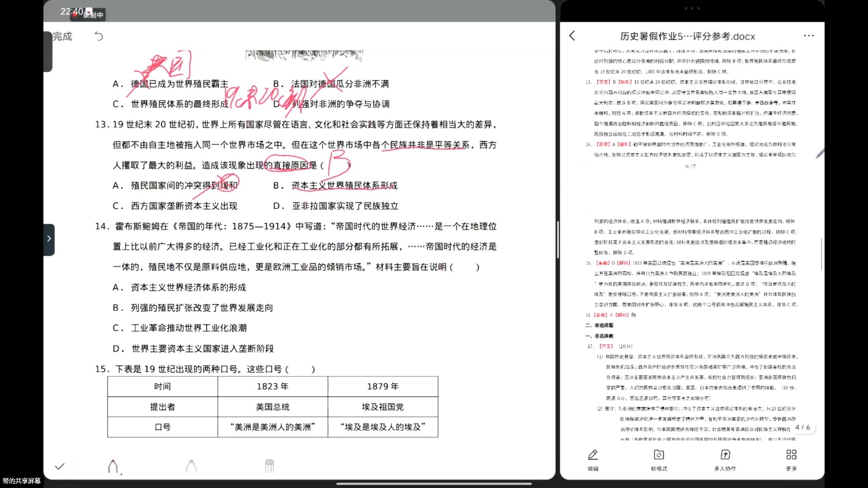Screen dimensions: 868x488
Task: Tap option C 工业革命推动世界工业化浪潮
Action: click(x=179, y=328)
